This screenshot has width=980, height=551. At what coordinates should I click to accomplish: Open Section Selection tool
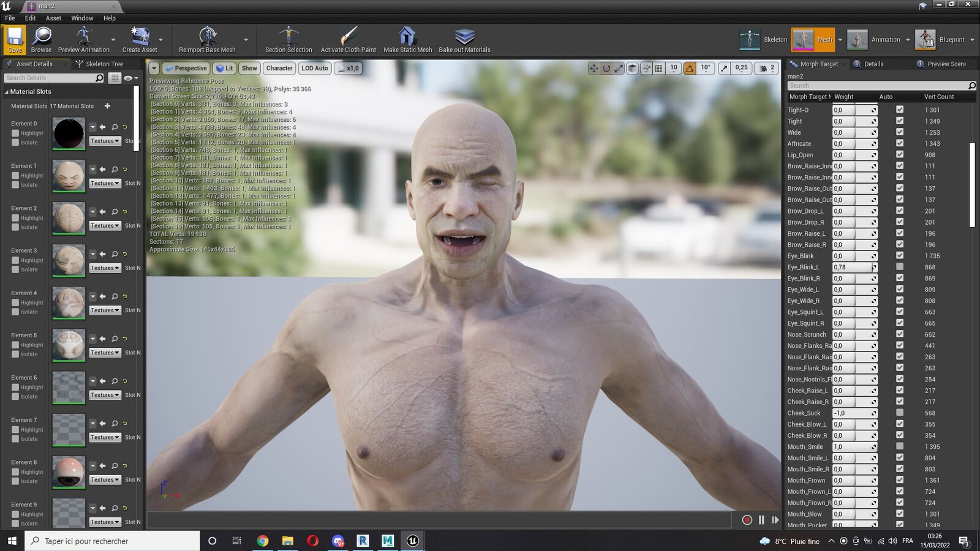(x=288, y=39)
